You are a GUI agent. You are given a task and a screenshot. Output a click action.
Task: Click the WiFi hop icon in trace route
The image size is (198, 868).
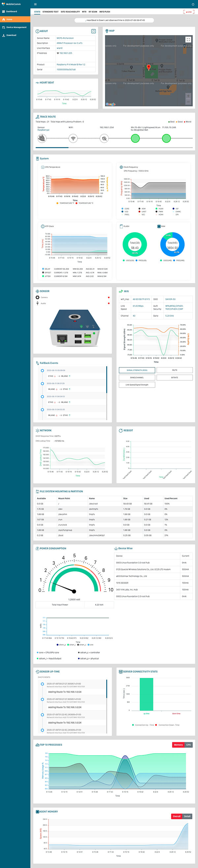point(73,138)
